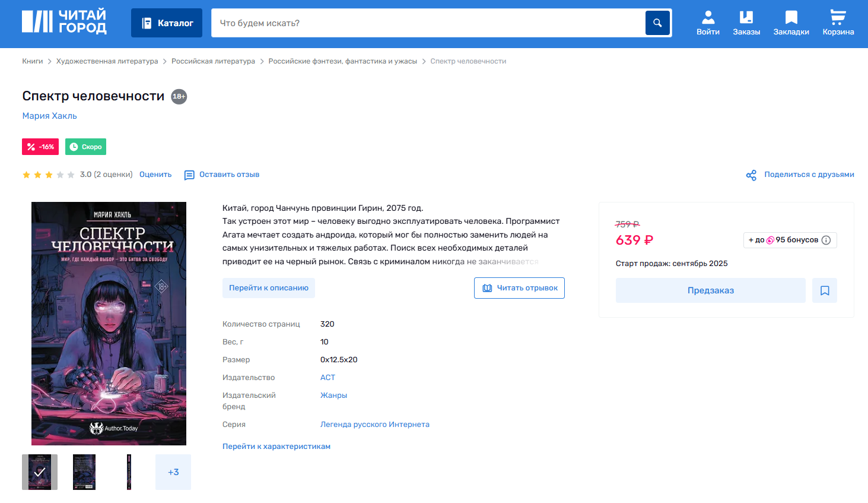Select the second back-cover thumbnail

pyautogui.click(x=84, y=472)
